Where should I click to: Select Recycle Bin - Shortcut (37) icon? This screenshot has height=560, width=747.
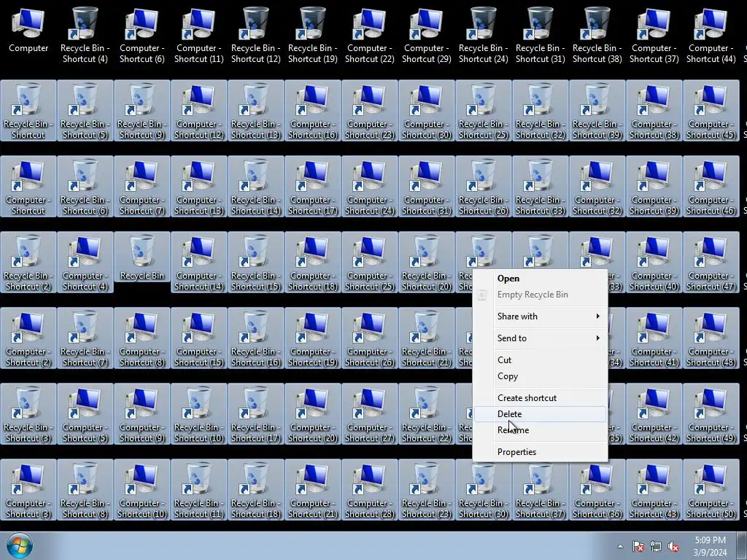click(x=541, y=489)
